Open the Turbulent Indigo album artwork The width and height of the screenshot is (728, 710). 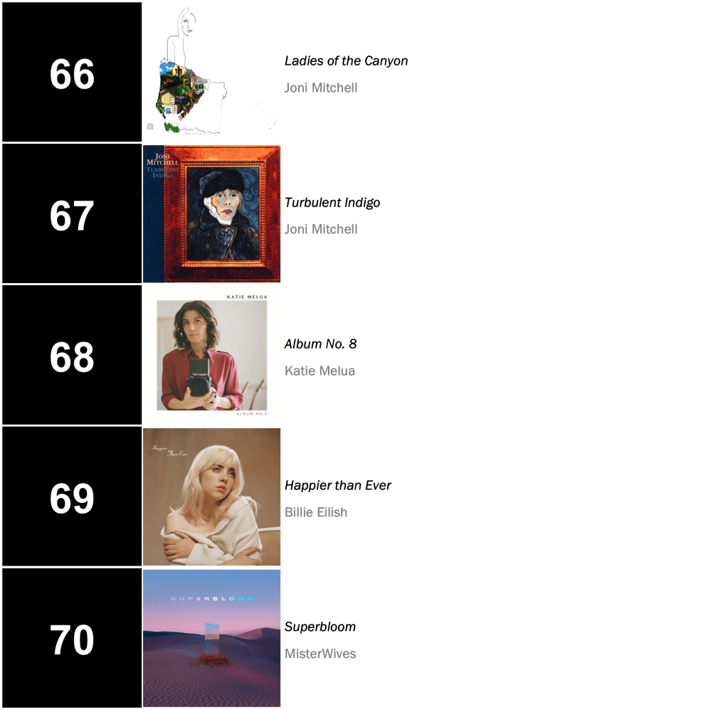[x=212, y=213]
